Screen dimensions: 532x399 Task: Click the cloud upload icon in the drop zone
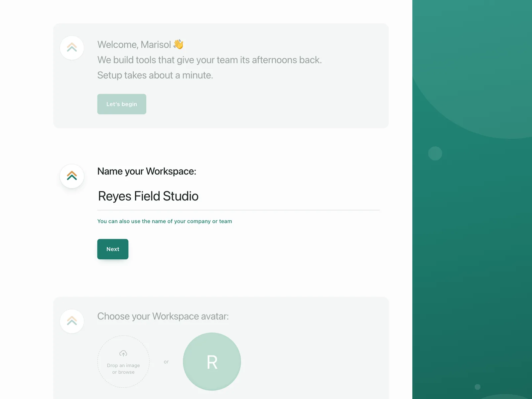(x=123, y=353)
